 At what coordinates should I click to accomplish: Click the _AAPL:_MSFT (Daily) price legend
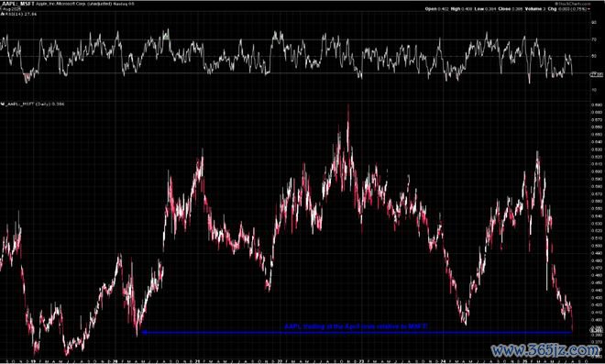pyautogui.click(x=35, y=105)
